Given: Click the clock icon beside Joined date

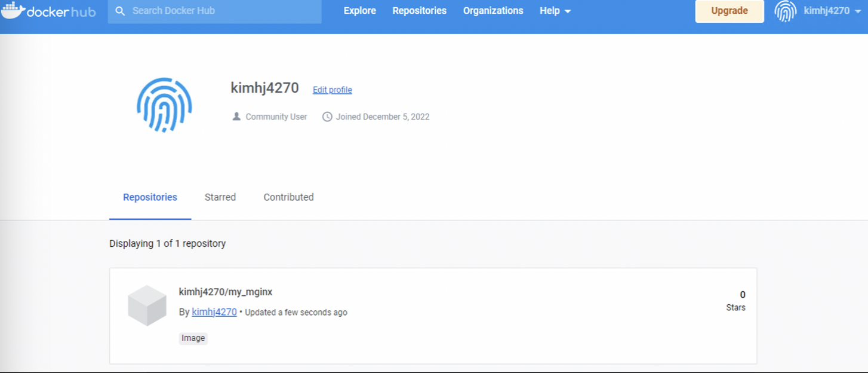Looking at the screenshot, I should pyautogui.click(x=327, y=117).
